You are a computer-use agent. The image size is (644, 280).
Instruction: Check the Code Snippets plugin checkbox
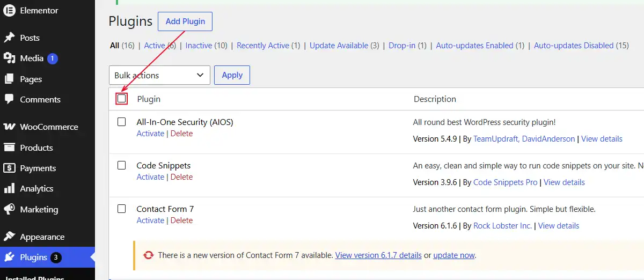pyautogui.click(x=122, y=165)
